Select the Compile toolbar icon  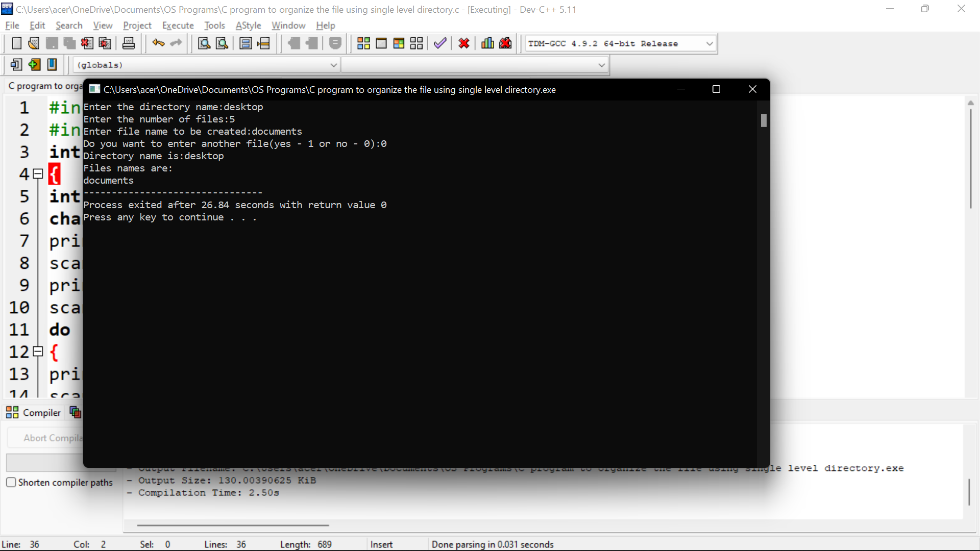(363, 43)
